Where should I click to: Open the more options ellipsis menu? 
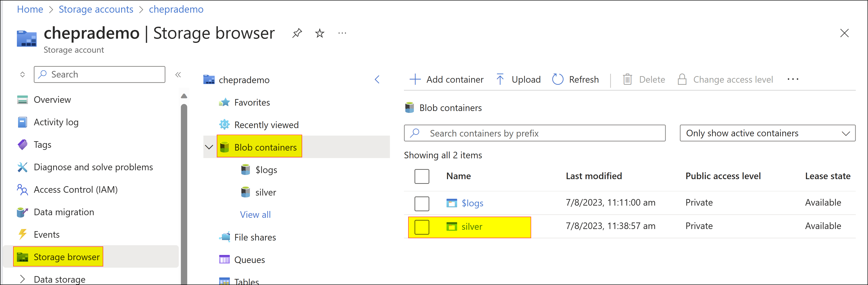point(793,79)
